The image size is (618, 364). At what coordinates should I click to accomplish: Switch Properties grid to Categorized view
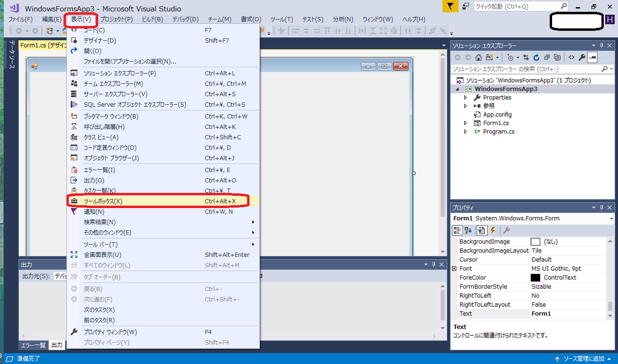[458, 230]
